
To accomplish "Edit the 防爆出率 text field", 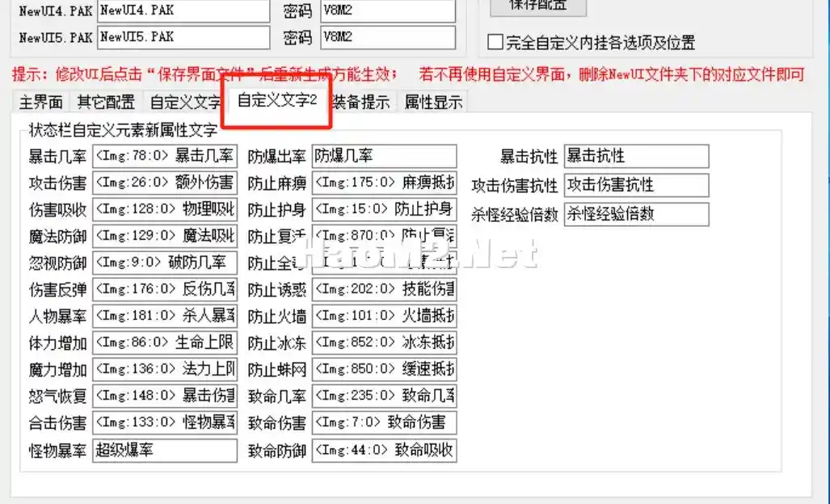I will [385, 156].
